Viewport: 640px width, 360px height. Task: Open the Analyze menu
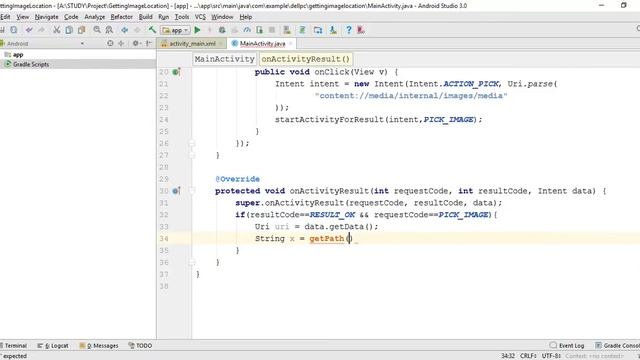coord(95,17)
